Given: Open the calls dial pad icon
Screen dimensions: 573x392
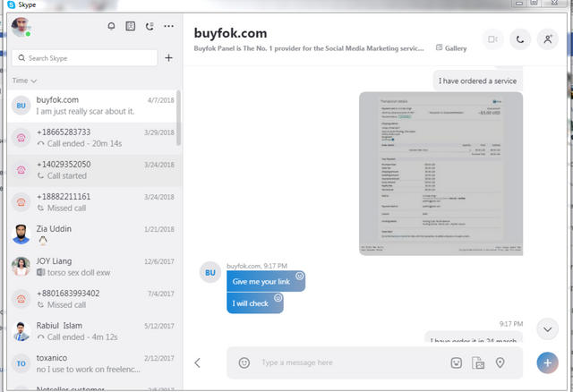Looking at the screenshot, I should tap(150, 26).
